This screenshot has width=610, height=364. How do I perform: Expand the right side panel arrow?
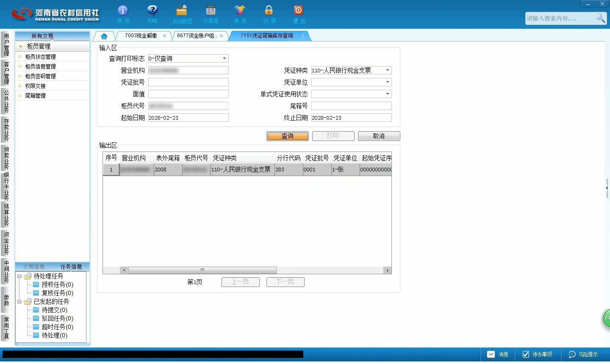pyautogui.click(x=607, y=188)
